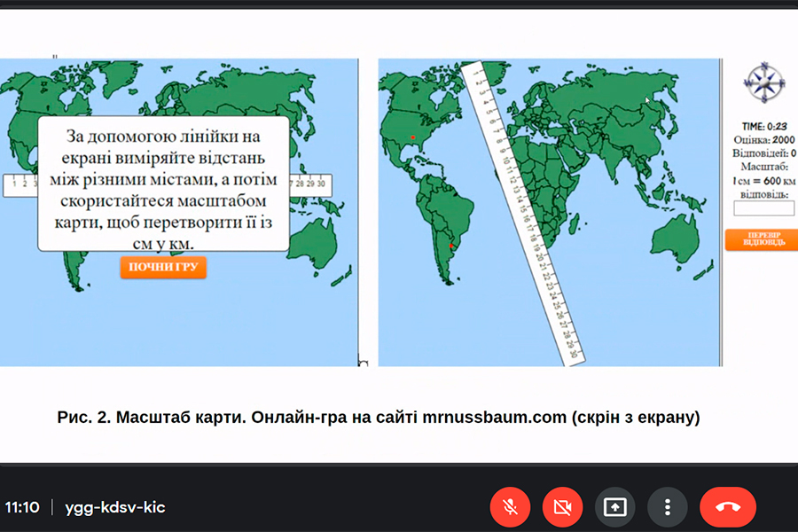798x532 pixels.
Task: Click the Рис. 2 figure caption text
Action: point(379,417)
